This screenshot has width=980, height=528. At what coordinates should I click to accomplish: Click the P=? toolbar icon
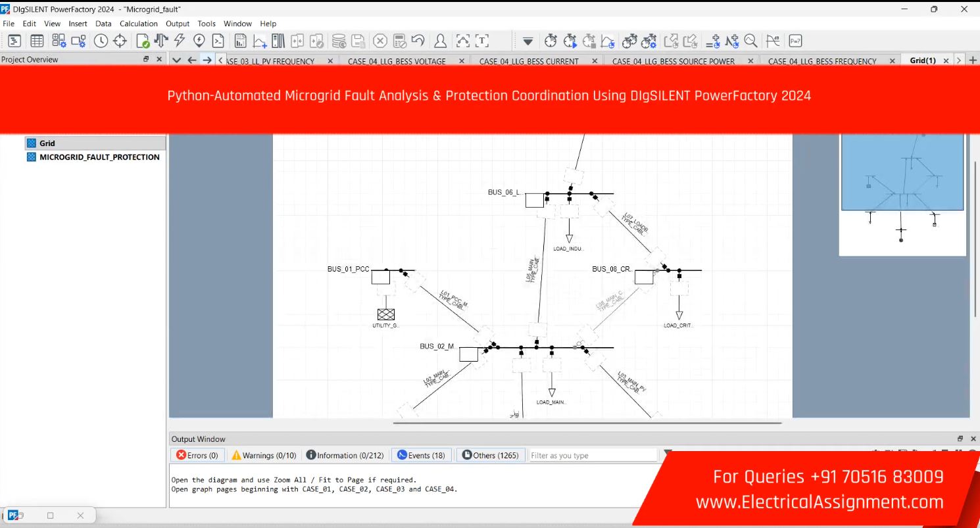[795, 41]
